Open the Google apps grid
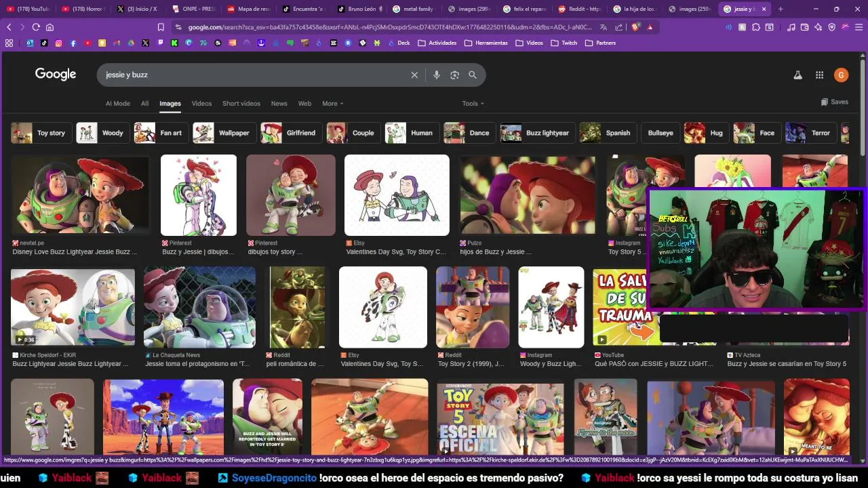This screenshot has width=868, height=488. [x=819, y=75]
